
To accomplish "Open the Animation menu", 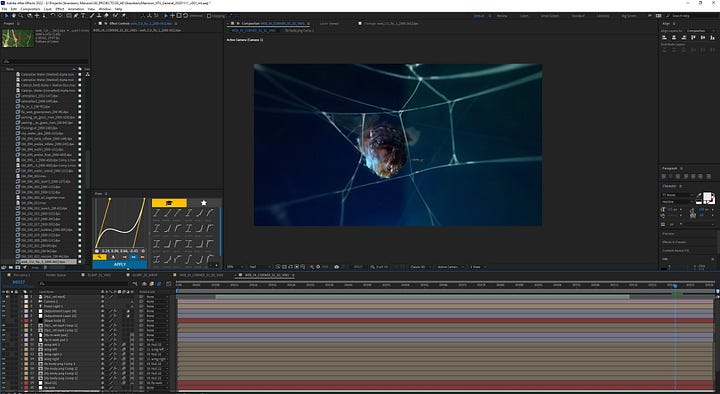I will [76, 9].
